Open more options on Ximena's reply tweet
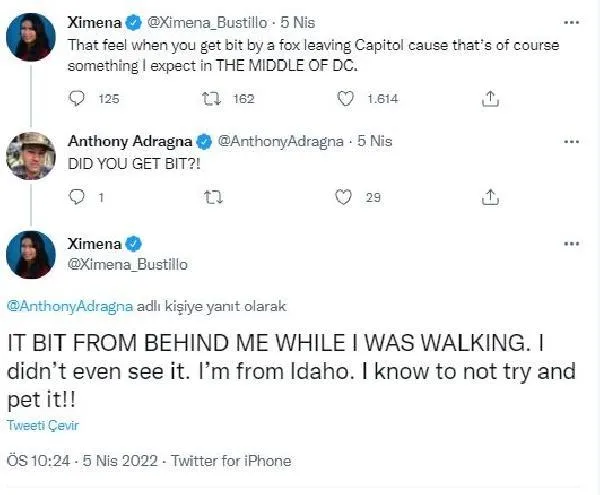This screenshot has width=600, height=495. point(570,244)
